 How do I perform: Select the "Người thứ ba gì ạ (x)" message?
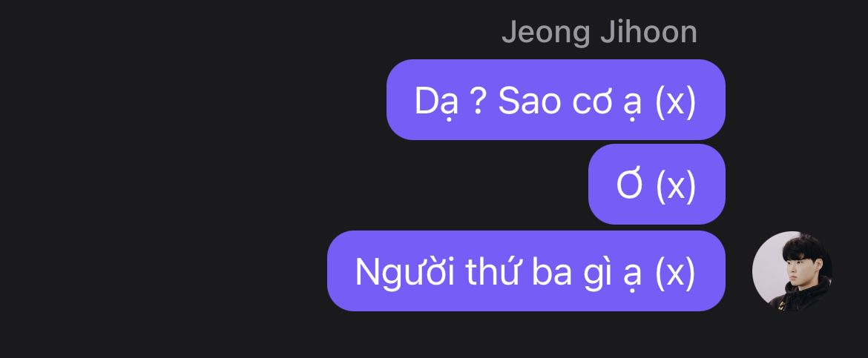coord(526,271)
